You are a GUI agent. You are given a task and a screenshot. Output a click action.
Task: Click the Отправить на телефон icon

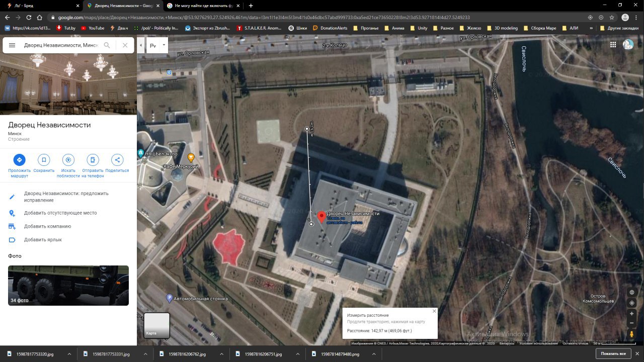[93, 160]
